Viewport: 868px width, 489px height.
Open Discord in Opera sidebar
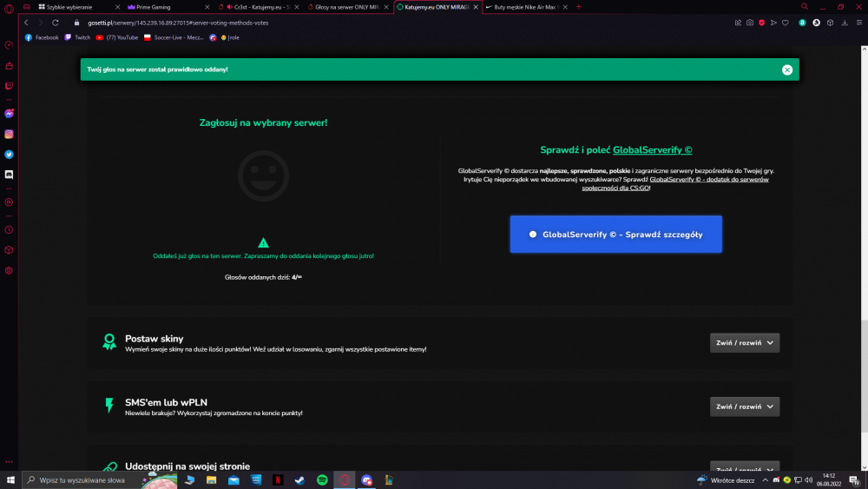[x=9, y=175]
